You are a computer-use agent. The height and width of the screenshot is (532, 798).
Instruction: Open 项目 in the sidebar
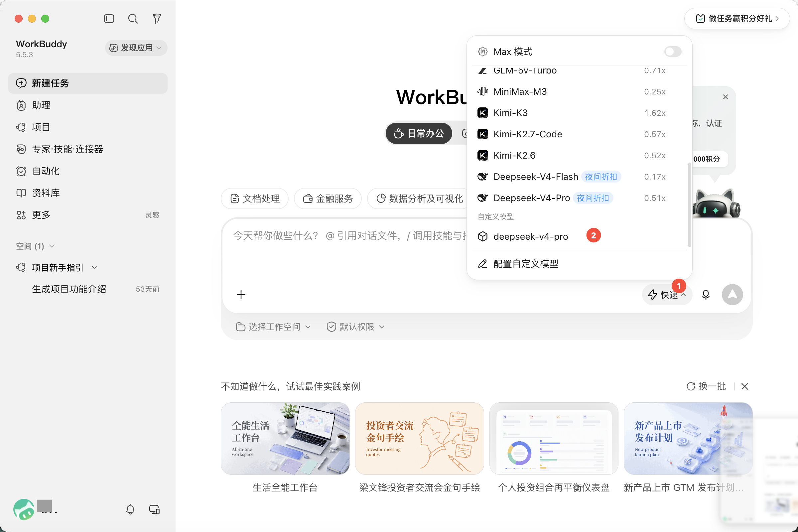[x=88, y=127]
